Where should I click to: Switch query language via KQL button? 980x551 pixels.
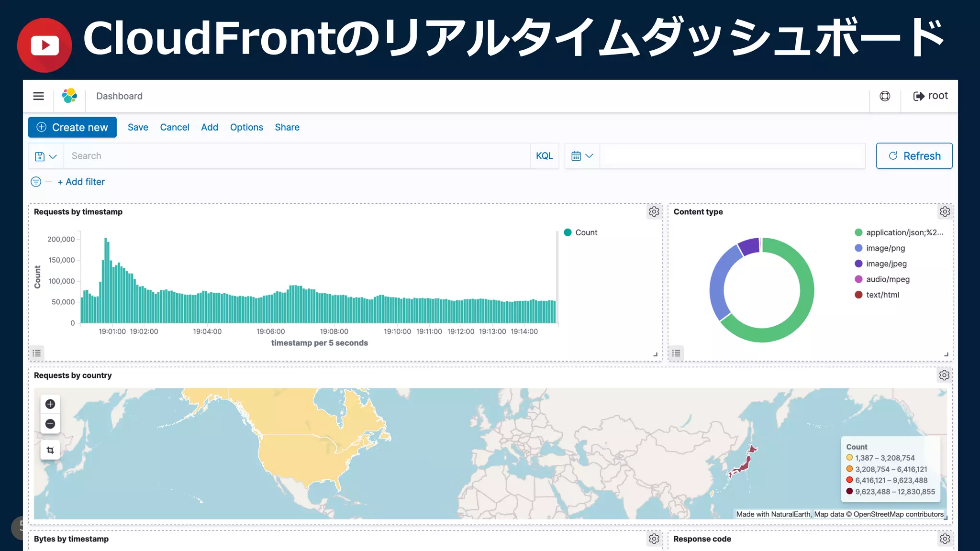[x=544, y=156]
